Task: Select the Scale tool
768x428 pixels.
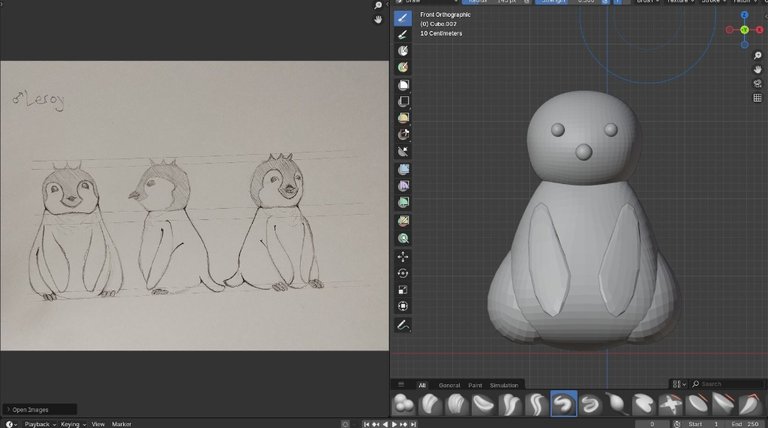Action: [403, 290]
